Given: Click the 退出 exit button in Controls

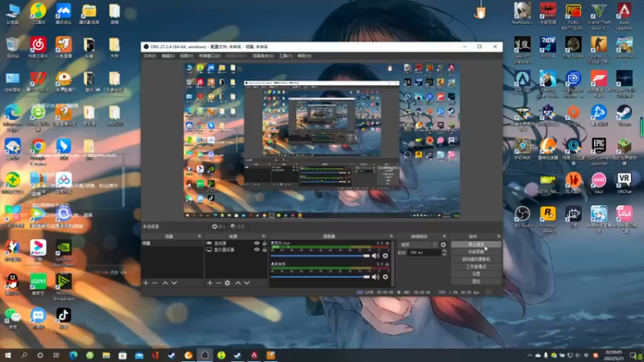Looking at the screenshot, I should [x=476, y=281].
